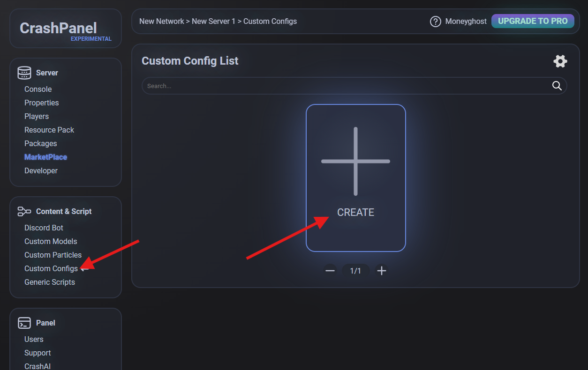Click the Server database icon
This screenshot has width=588, height=370.
[x=24, y=73]
